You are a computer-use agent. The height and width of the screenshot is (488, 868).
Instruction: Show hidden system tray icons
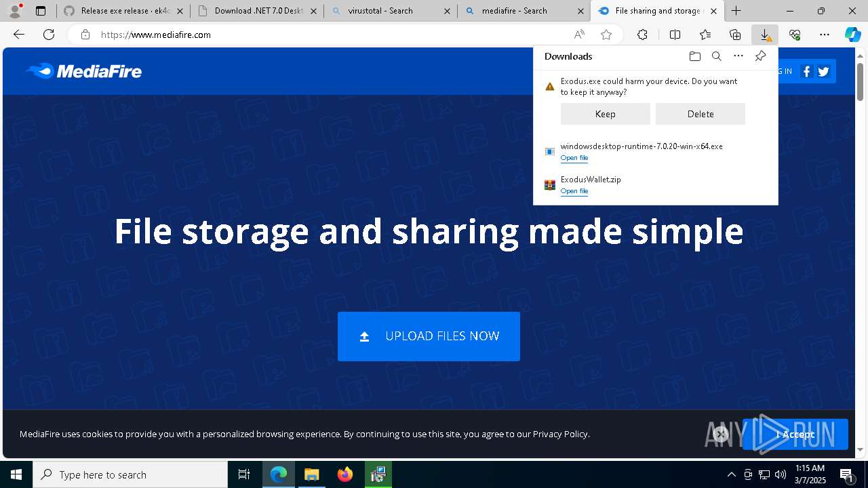click(x=731, y=474)
